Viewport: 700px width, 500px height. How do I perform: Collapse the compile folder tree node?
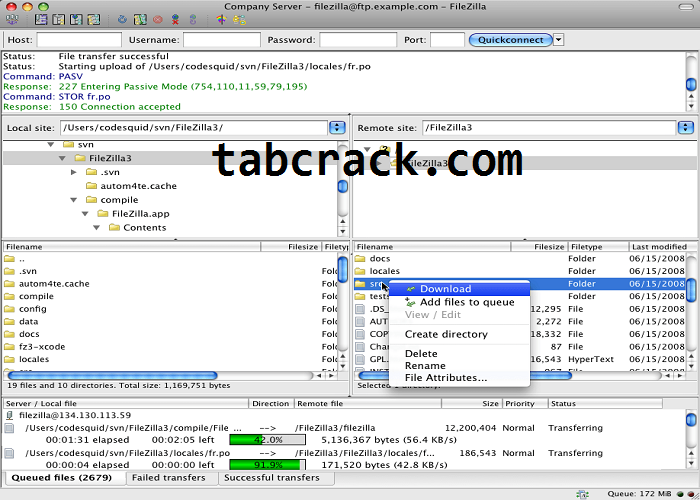74,200
